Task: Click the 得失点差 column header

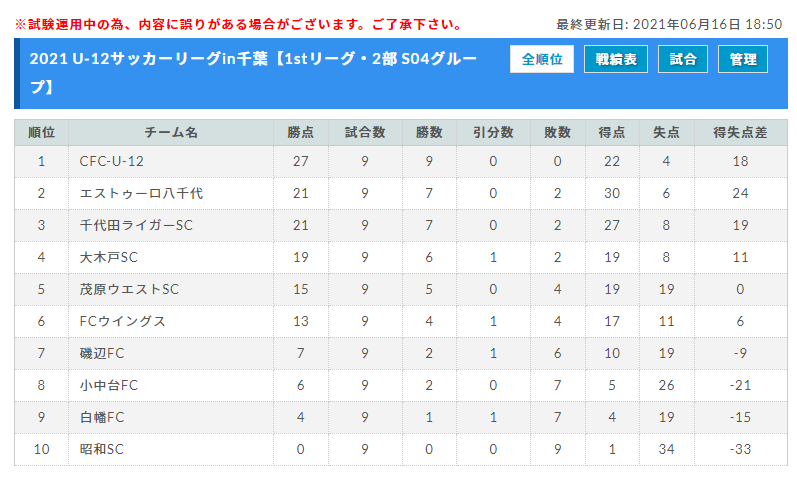Action: [740, 133]
